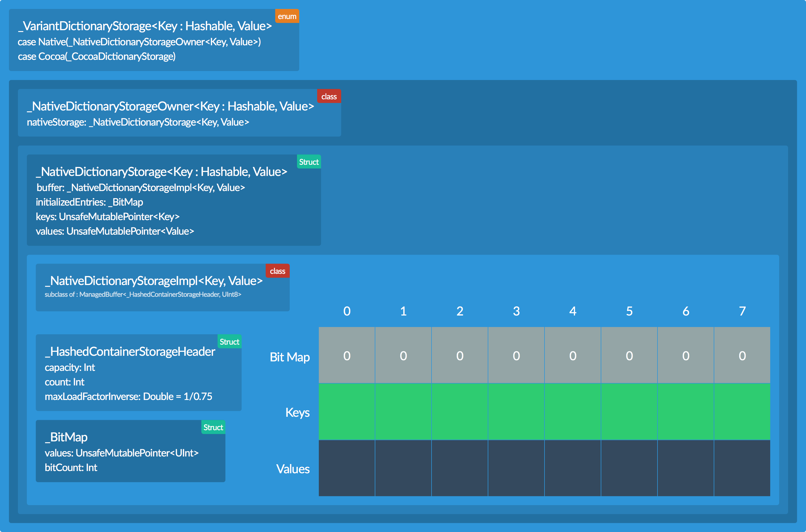The image size is (806, 532).
Task: Click the bitCount: Int property
Action: point(71,468)
